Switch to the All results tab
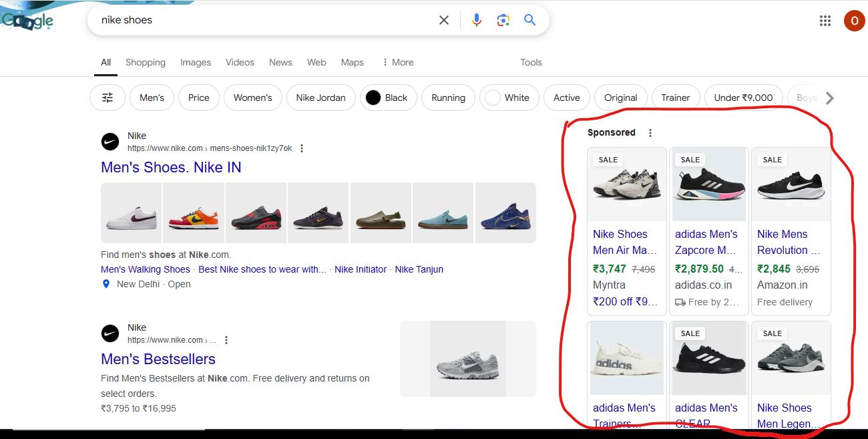Viewport: 868px width, 439px height. [105, 62]
